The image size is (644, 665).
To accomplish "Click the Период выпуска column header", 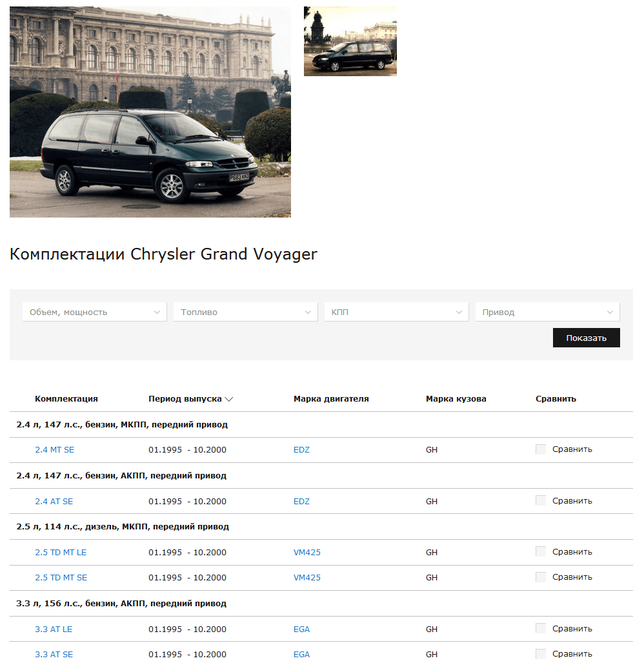I will [x=185, y=398].
